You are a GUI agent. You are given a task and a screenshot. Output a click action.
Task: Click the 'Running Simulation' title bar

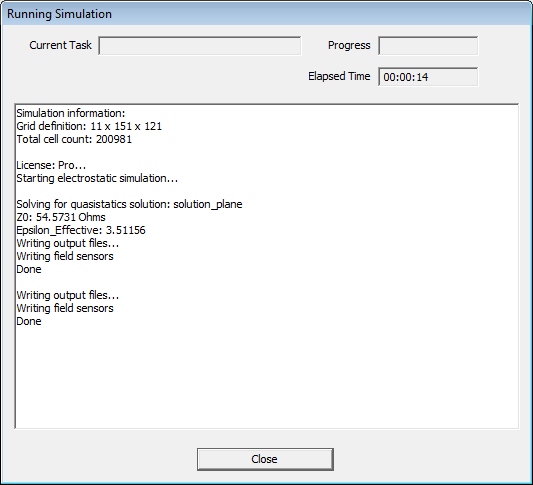tap(266, 14)
